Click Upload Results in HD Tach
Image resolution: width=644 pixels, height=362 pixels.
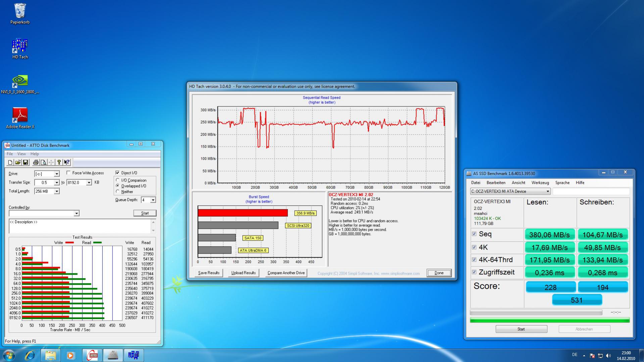click(243, 273)
